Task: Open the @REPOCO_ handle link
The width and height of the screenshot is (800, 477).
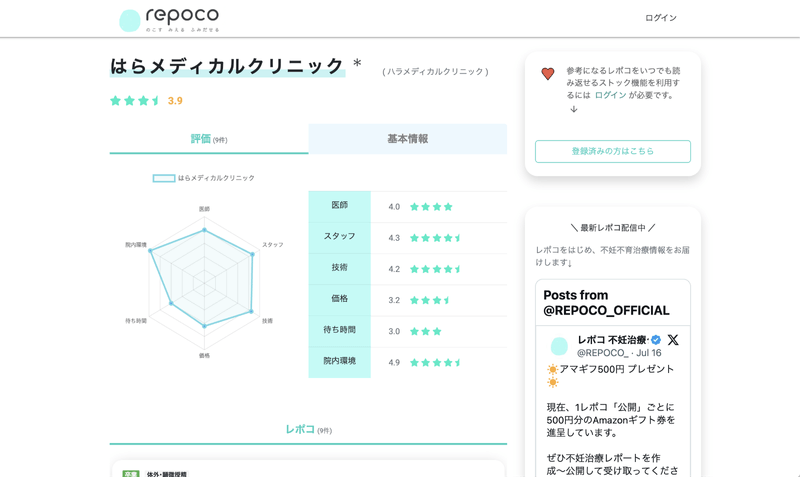Action: point(603,353)
